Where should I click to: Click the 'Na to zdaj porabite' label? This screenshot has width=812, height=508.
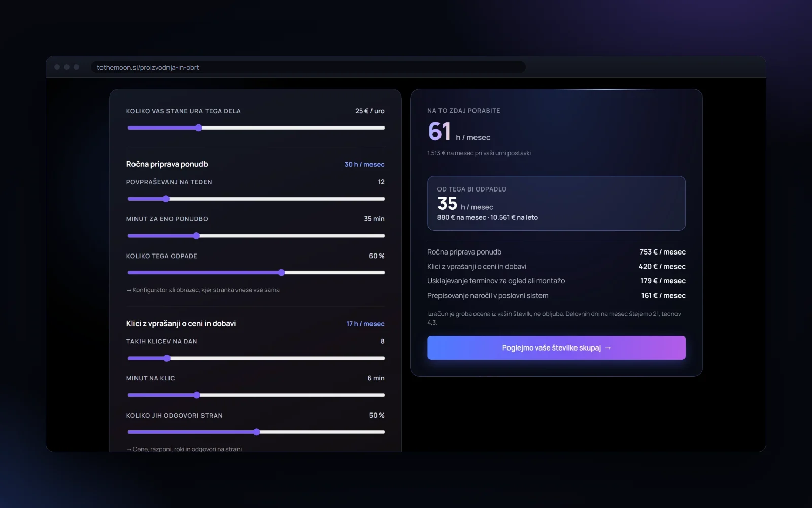click(x=464, y=111)
